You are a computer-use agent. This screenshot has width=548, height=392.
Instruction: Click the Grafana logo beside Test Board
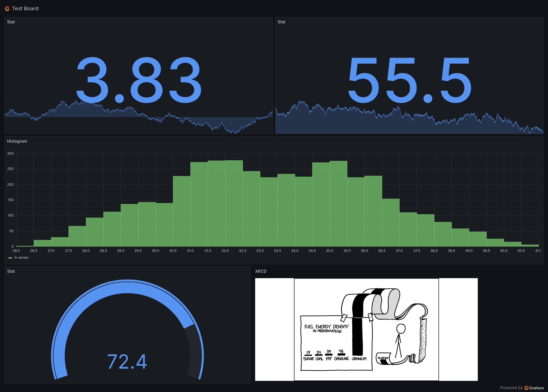coord(7,9)
